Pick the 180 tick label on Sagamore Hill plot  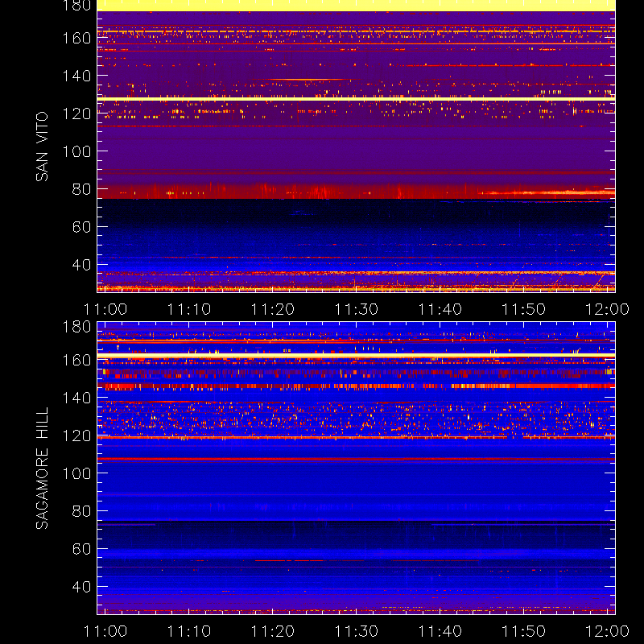[x=76, y=327]
